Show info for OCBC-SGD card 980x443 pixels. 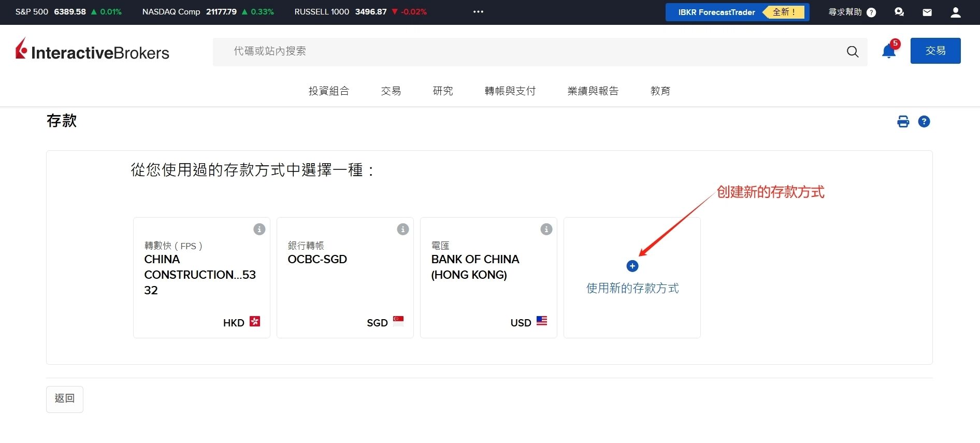click(x=403, y=229)
